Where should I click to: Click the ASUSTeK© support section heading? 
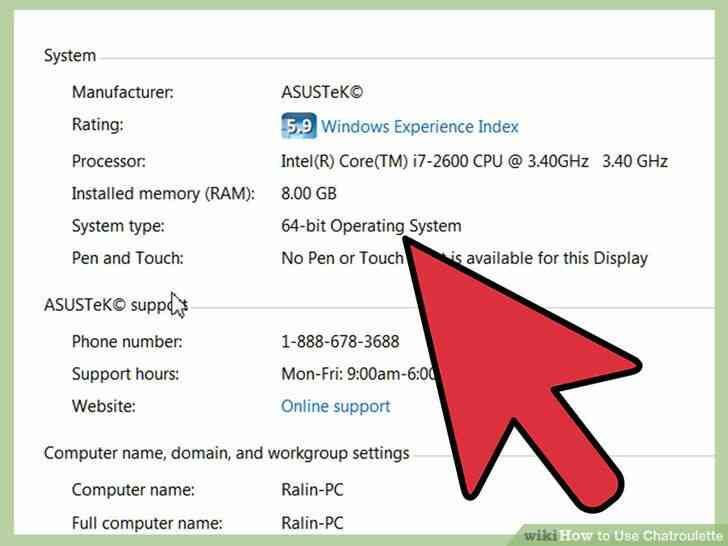click(116, 305)
